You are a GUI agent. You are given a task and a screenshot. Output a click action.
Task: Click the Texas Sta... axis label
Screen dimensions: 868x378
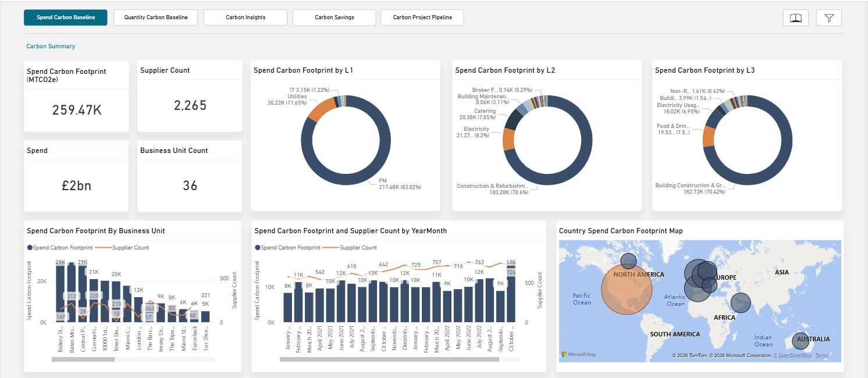(116, 338)
